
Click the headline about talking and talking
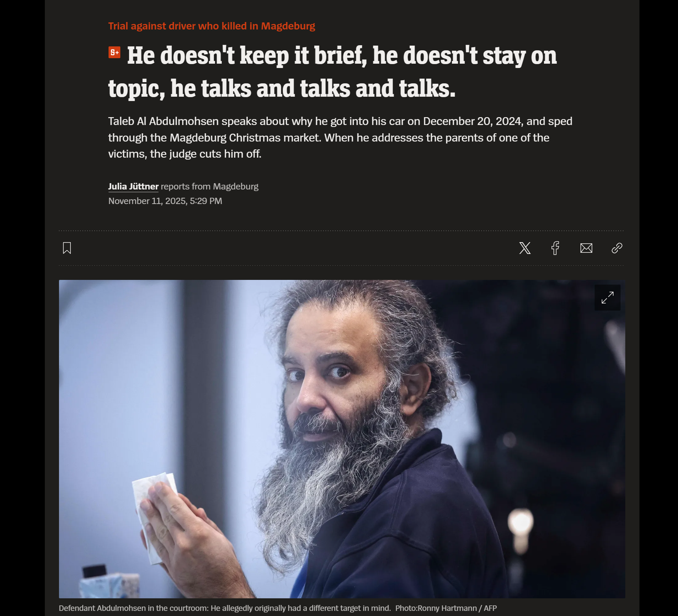(x=332, y=72)
